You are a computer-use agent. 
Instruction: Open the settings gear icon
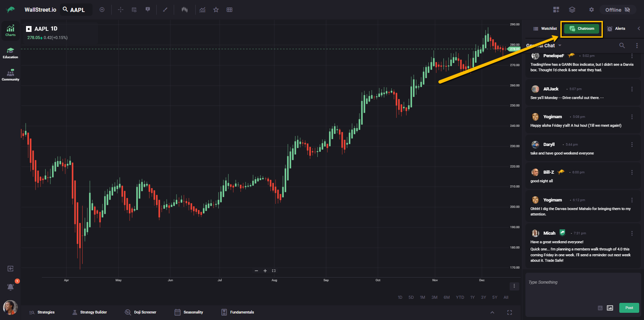pyautogui.click(x=591, y=10)
